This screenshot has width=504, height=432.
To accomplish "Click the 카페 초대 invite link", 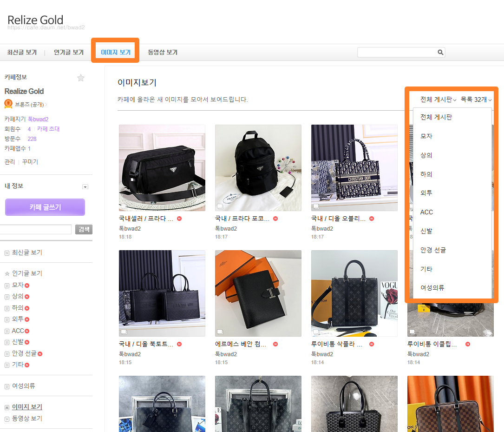I will [x=48, y=129].
